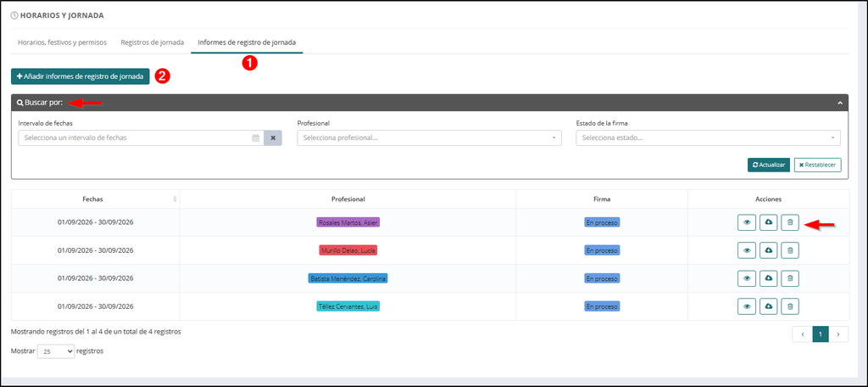Click Batista Menéndez, Carolina name tag
The width and height of the screenshot is (868, 387).
click(348, 278)
